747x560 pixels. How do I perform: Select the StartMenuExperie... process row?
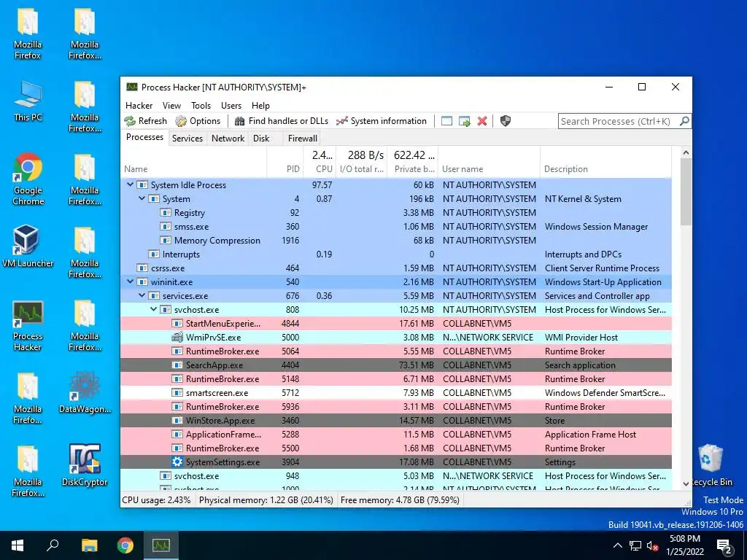pyautogui.click(x=396, y=323)
